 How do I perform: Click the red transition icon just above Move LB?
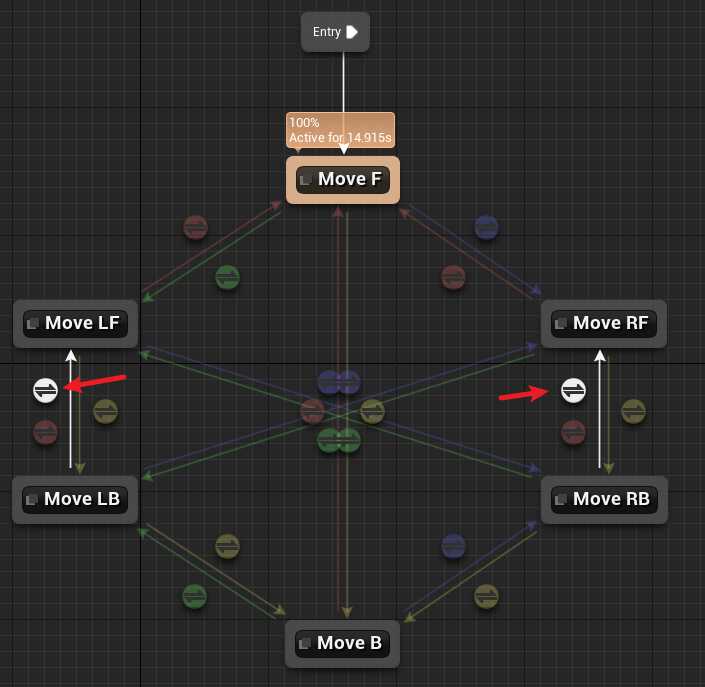[x=45, y=433]
